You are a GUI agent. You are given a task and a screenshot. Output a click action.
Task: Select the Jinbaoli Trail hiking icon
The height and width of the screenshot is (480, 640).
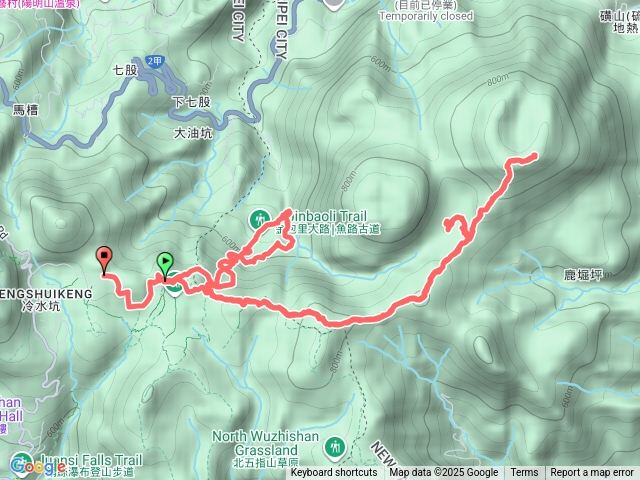pyautogui.click(x=260, y=220)
